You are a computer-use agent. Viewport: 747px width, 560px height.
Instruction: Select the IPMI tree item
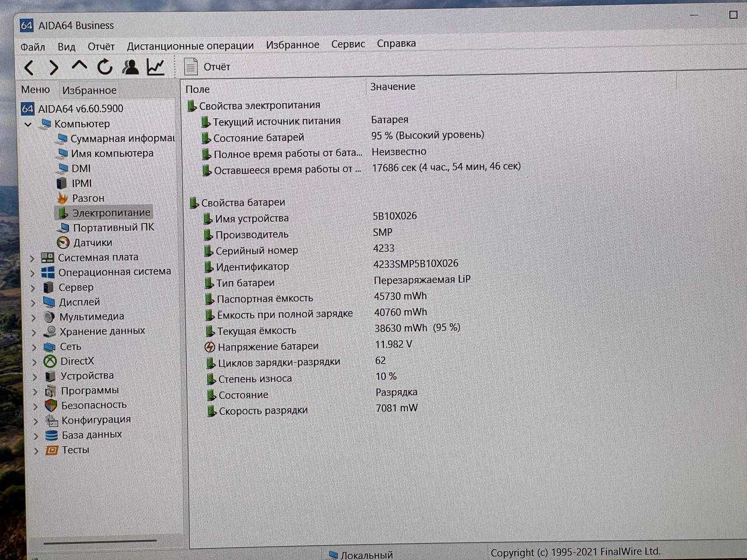tap(74, 183)
